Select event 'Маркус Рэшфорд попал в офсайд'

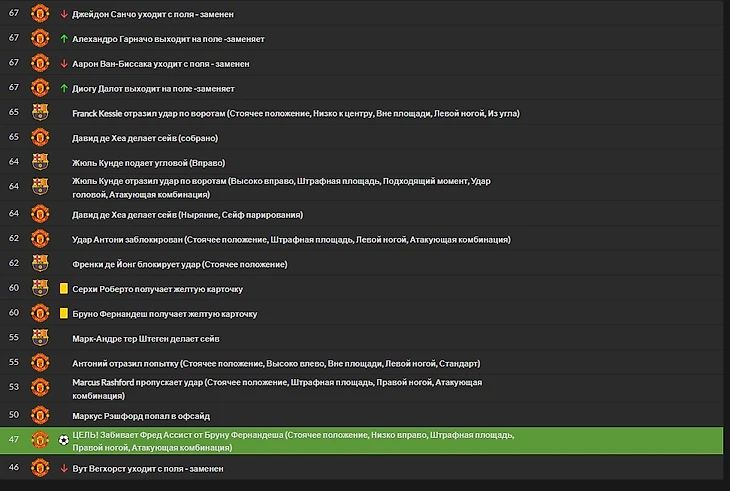pyautogui.click(x=141, y=416)
